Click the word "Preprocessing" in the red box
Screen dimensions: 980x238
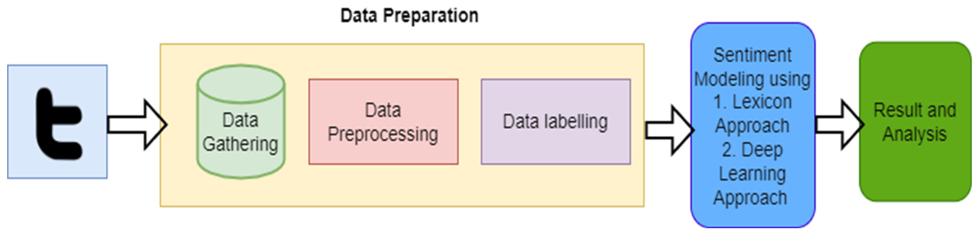[383, 134]
